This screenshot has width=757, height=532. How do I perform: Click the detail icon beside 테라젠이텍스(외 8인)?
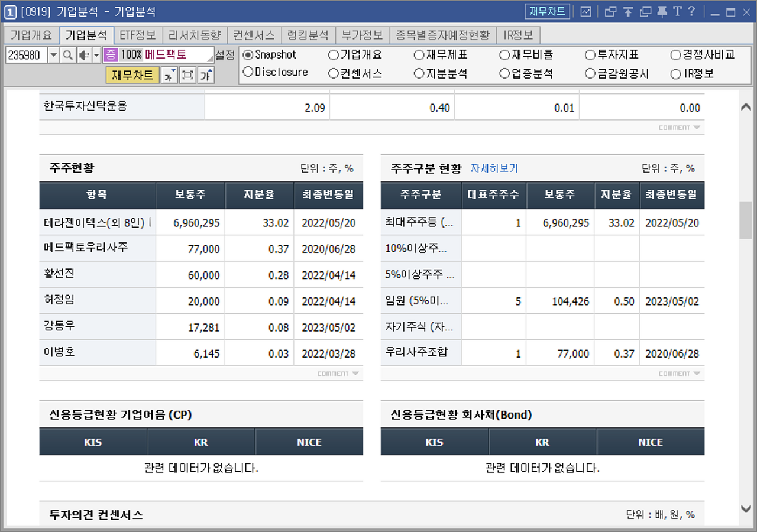pos(150,222)
